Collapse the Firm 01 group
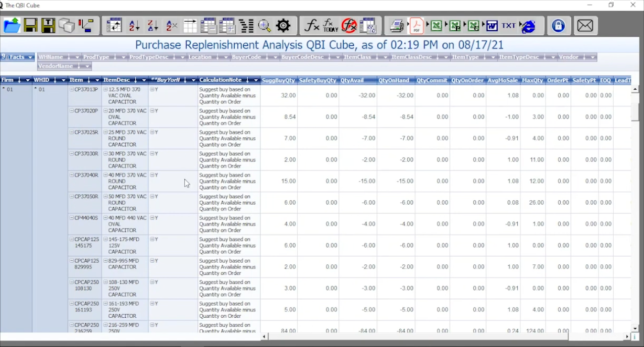Image resolution: width=644 pixels, height=347 pixels. point(4,89)
